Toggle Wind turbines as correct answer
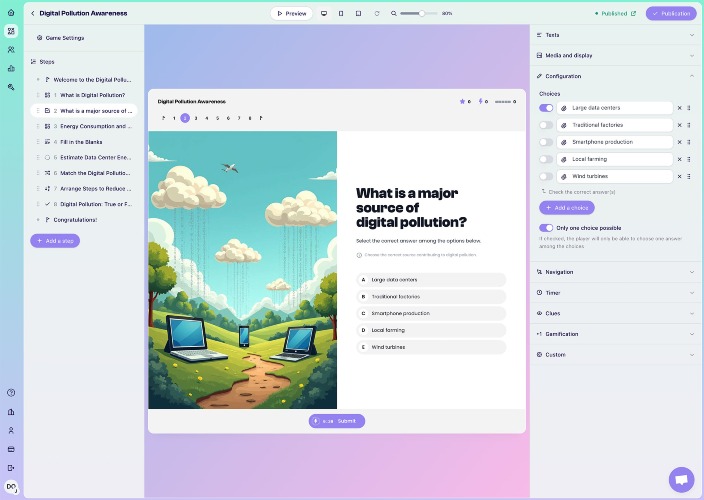Viewport: 704px width, 500px height. (x=546, y=176)
